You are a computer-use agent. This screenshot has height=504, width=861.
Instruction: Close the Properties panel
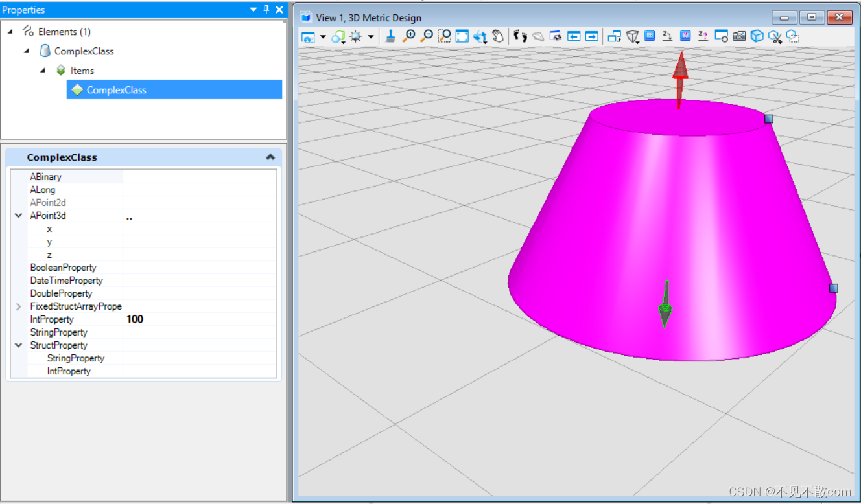279,10
